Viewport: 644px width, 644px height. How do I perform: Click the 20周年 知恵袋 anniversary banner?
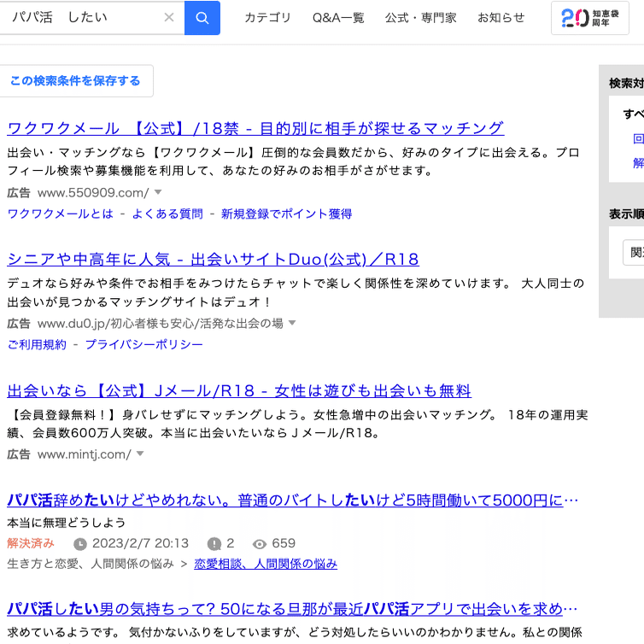tap(590, 18)
